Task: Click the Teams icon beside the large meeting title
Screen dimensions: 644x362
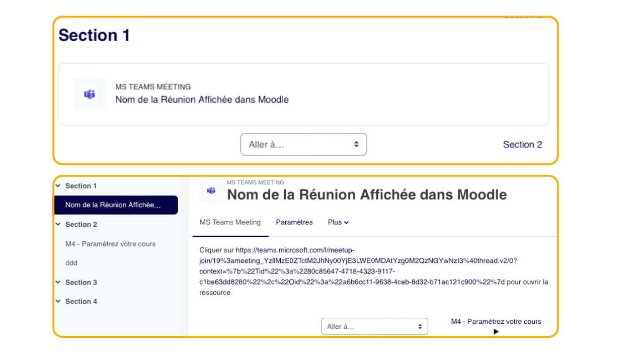Action: (211, 191)
